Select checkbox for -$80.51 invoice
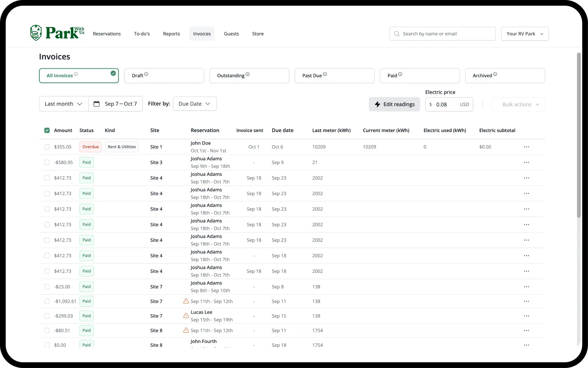 click(x=47, y=331)
